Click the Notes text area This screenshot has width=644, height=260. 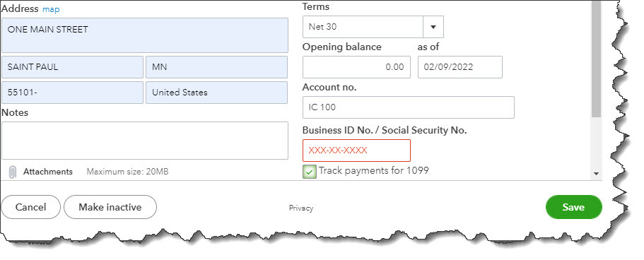click(145, 141)
